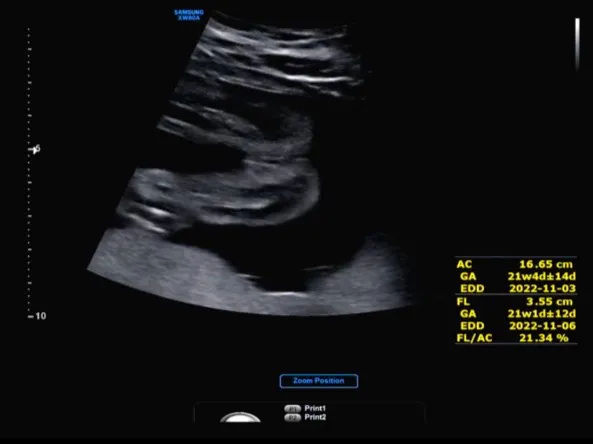Select the Print1 label

point(315,408)
